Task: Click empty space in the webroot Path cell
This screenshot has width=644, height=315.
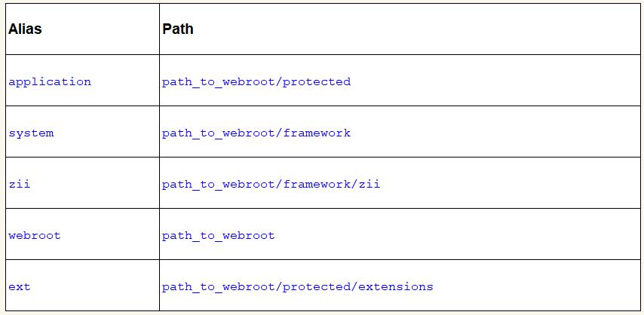Action: pos(452,235)
